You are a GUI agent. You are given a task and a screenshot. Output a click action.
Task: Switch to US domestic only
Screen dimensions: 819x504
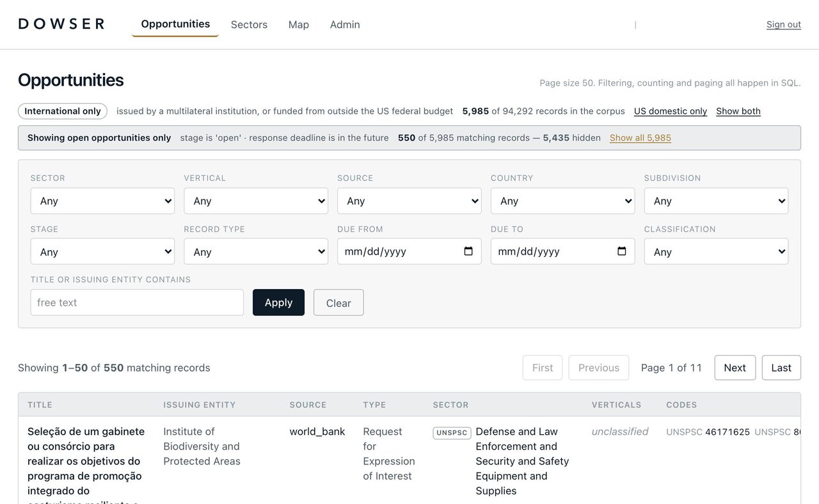tap(671, 111)
